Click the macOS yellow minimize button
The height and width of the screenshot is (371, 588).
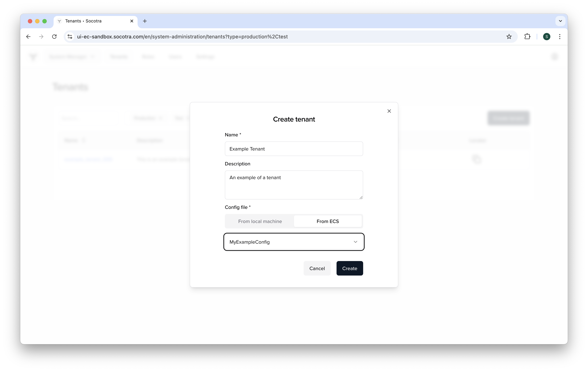(37, 21)
